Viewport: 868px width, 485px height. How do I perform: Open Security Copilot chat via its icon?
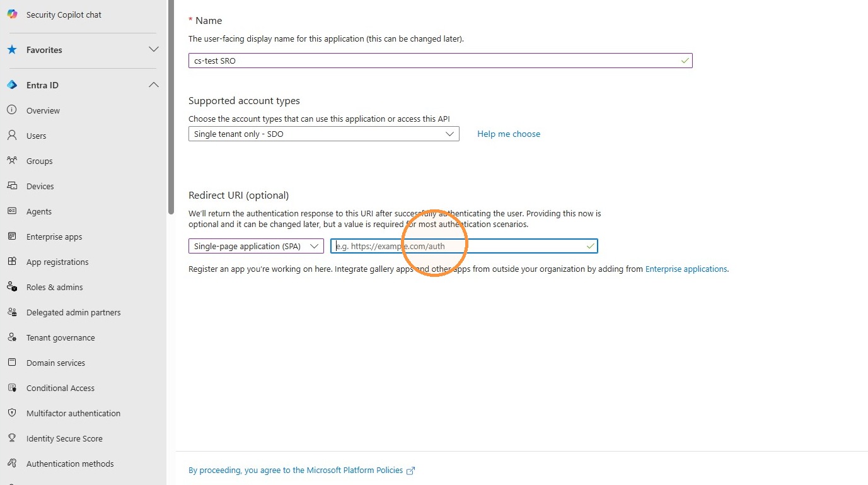12,15
